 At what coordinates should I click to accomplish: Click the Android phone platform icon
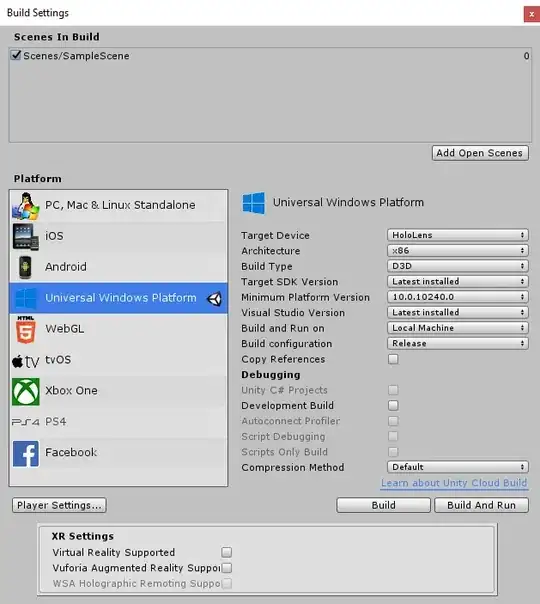coord(25,267)
